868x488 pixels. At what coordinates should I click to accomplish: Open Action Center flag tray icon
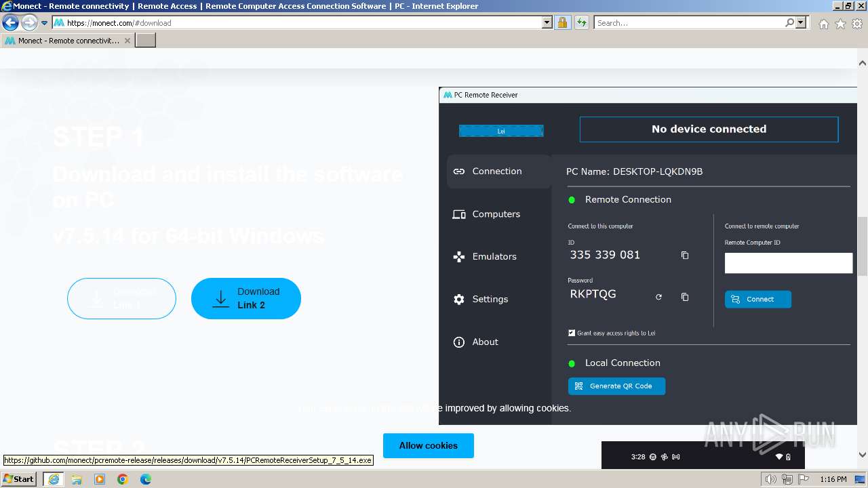pos(802,479)
